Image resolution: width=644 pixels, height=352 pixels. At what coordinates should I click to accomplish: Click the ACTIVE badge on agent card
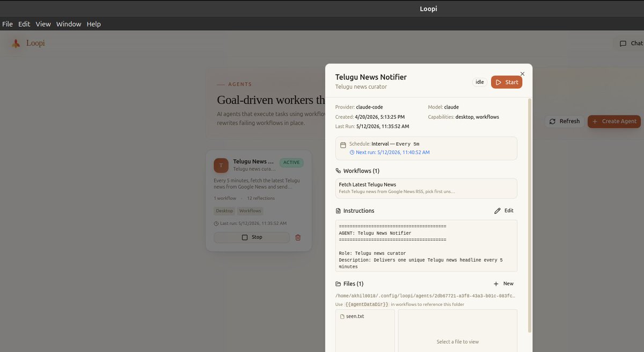point(291,162)
